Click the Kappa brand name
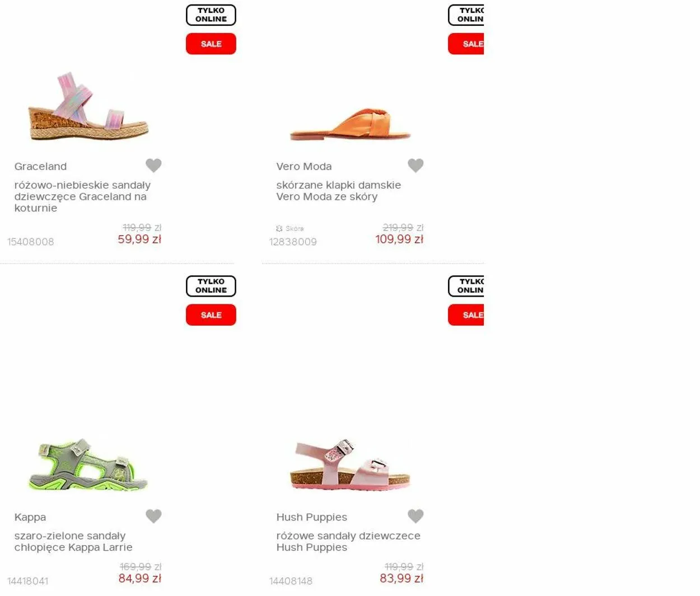This screenshot has width=700, height=596. (x=30, y=517)
